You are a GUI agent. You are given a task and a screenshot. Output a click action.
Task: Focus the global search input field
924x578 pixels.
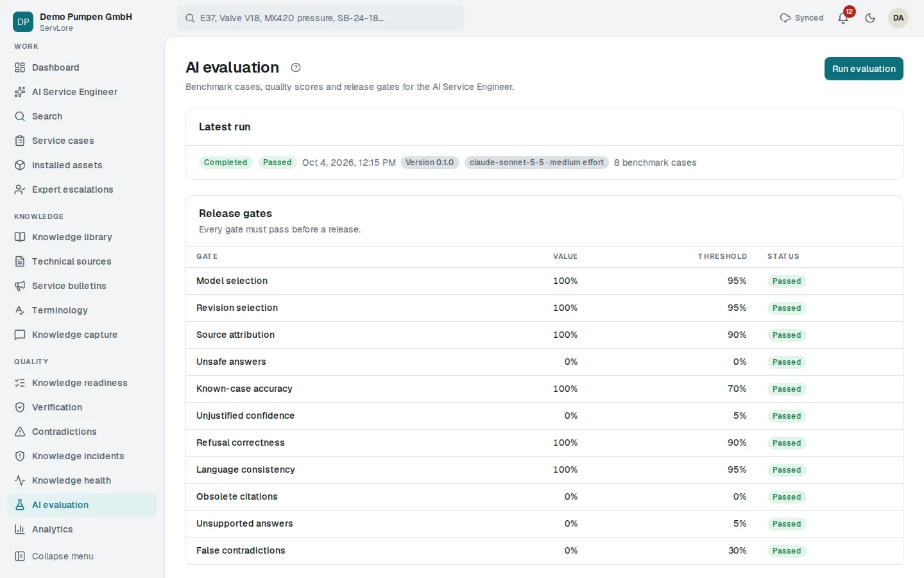(x=321, y=18)
